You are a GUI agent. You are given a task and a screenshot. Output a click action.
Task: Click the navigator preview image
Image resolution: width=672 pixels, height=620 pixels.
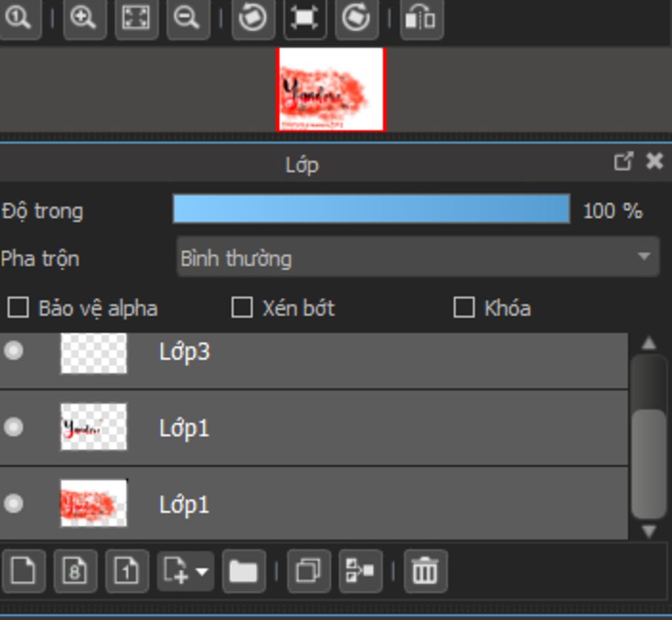click(x=331, y=89)
